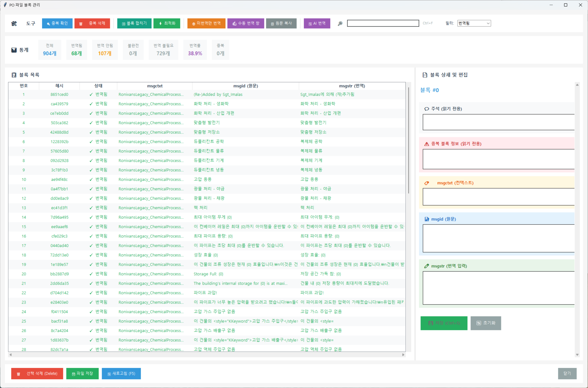Sort by the 해시 column header
This screenshot has width=588, height=388.
tap(59, 86)
